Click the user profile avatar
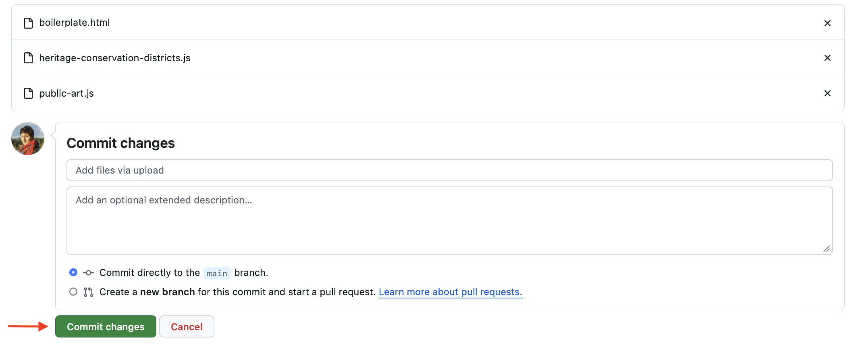868x352 pixels. [x=28, y=139]
